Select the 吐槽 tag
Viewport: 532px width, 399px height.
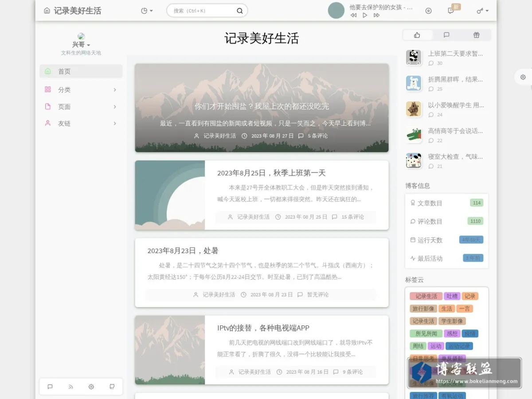pyautogui.click(x=452, y=296)
